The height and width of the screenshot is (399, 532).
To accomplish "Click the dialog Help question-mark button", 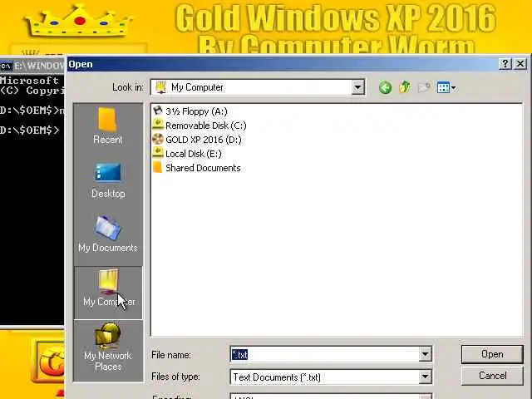I will coord(505,64).
